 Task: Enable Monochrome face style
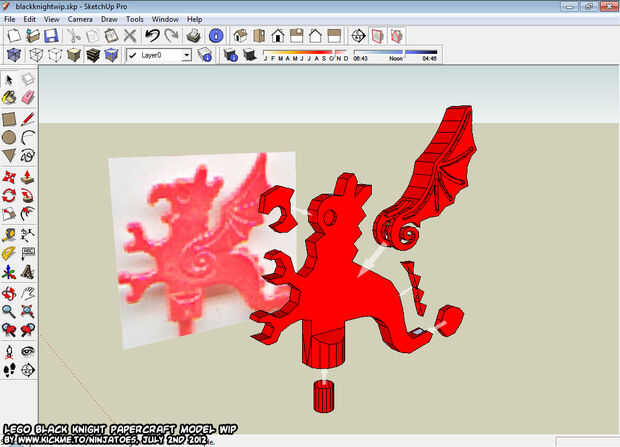[112, 55]
